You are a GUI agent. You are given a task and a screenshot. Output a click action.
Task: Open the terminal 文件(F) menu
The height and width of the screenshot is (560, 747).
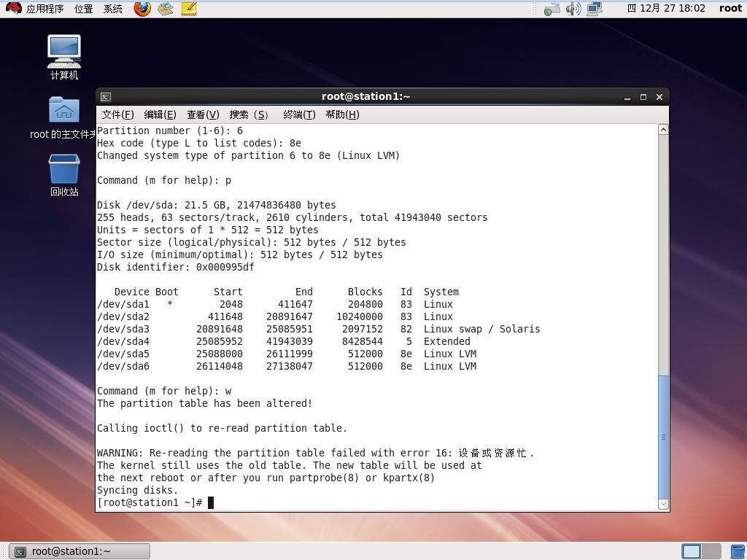click(x=117, y=114)
